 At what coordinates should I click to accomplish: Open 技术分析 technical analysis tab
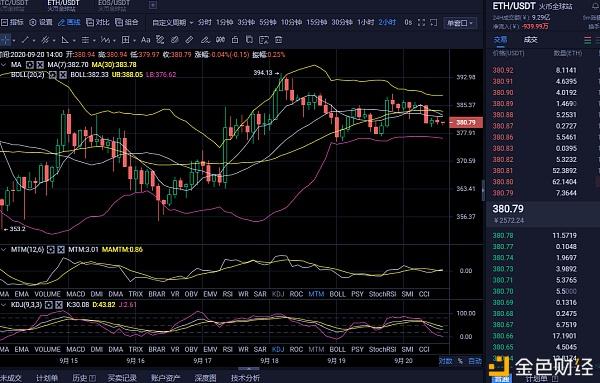245,378
